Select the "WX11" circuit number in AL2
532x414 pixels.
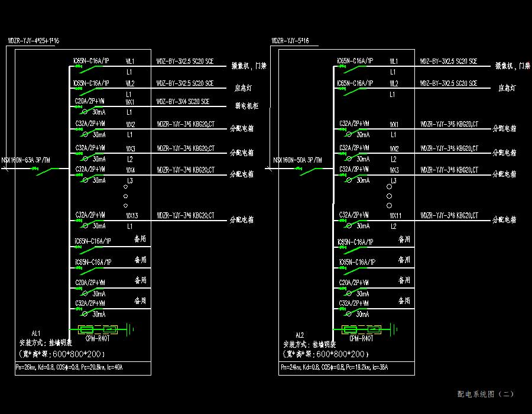tap(395, 216)
